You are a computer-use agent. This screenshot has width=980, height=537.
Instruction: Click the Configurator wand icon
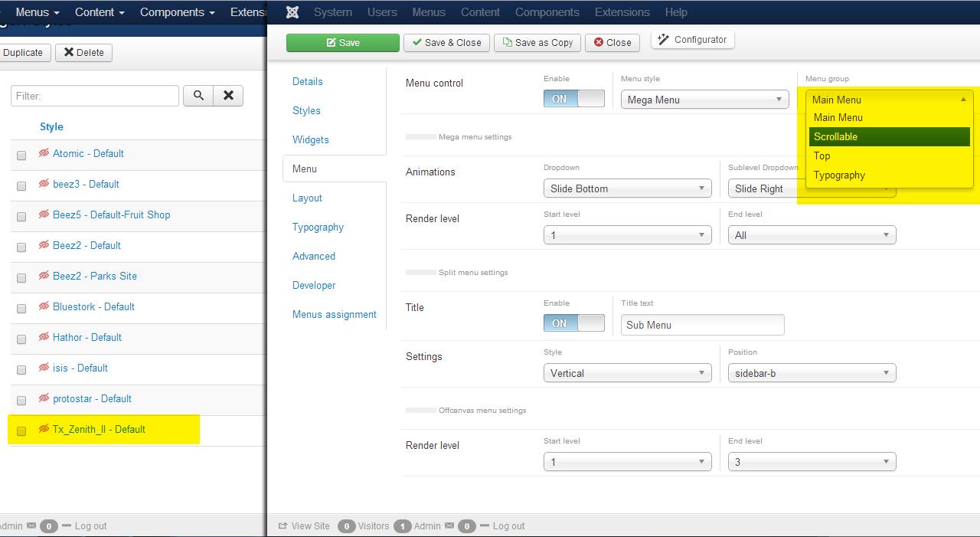click(x=665, y=39)
